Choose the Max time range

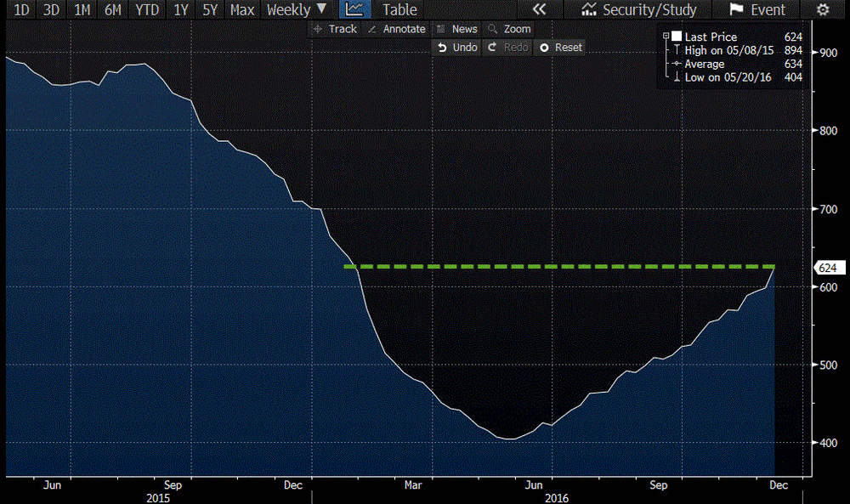pyautogui.click(x=242, y=10)
